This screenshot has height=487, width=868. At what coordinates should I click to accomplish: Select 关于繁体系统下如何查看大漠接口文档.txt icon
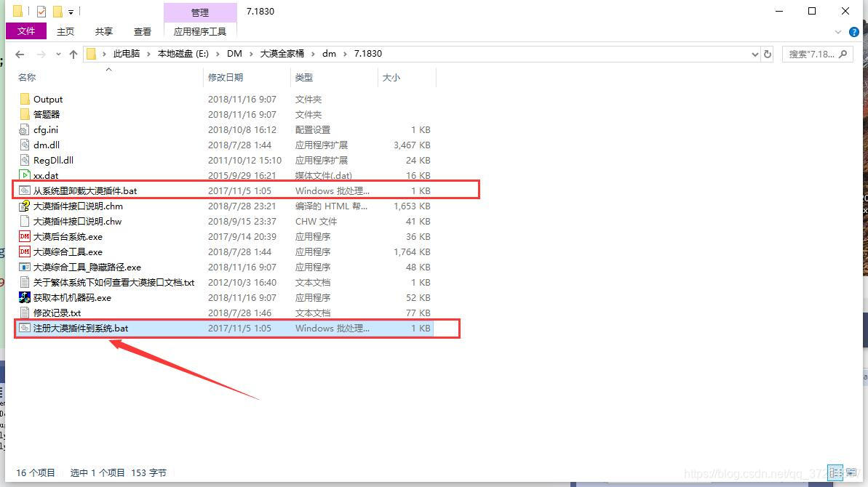tap(24, 283)
